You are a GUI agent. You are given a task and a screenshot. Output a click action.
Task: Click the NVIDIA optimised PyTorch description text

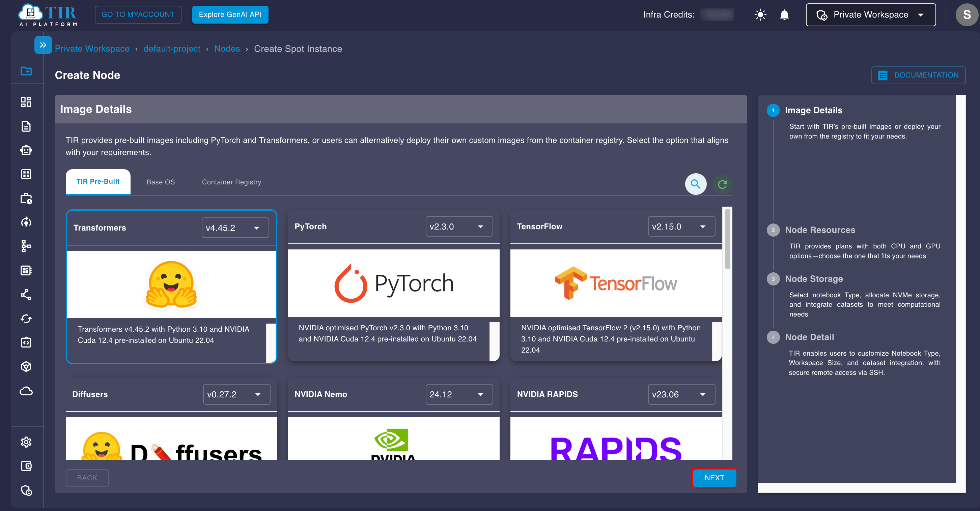point(387,333)
